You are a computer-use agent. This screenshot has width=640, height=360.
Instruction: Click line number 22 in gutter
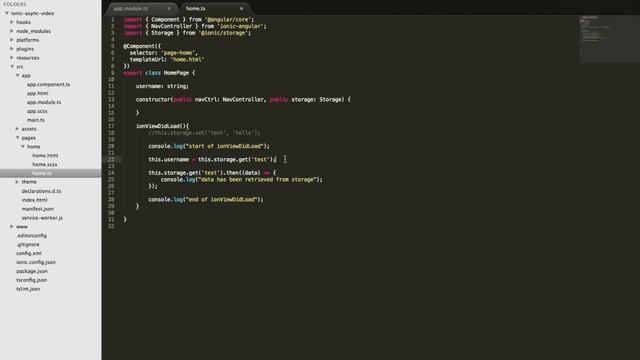point(111,160)
